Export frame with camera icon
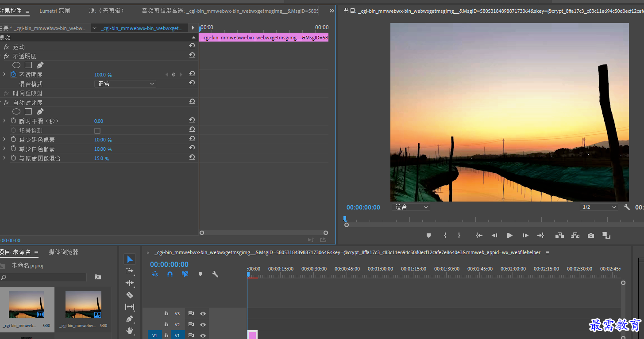The image size is (644, 339). (591, 236)
